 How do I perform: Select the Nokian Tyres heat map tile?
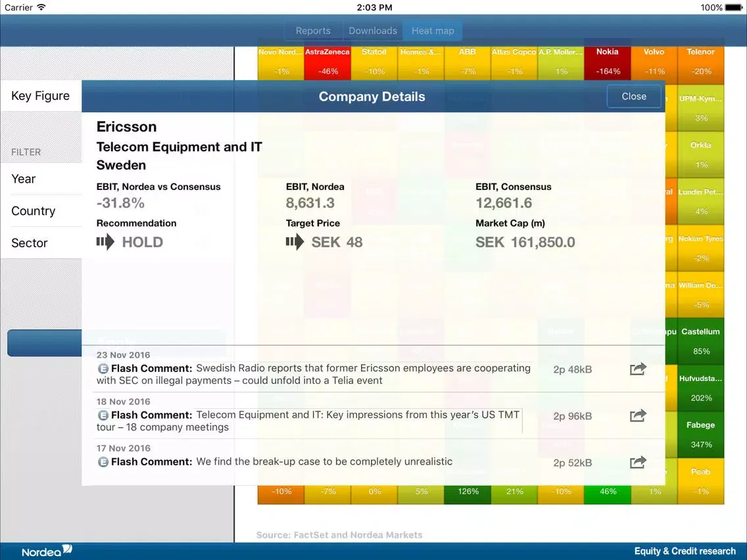click(701, 248)
